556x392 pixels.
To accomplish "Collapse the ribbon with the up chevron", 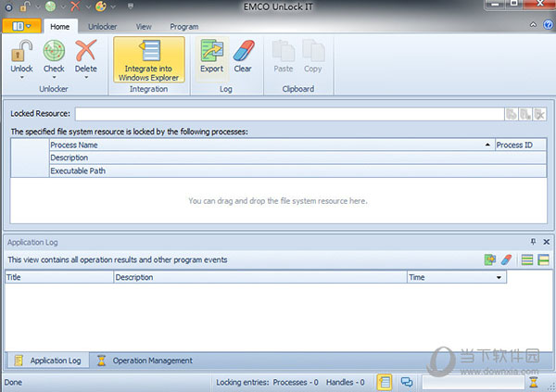I will [x=533, y=25].
